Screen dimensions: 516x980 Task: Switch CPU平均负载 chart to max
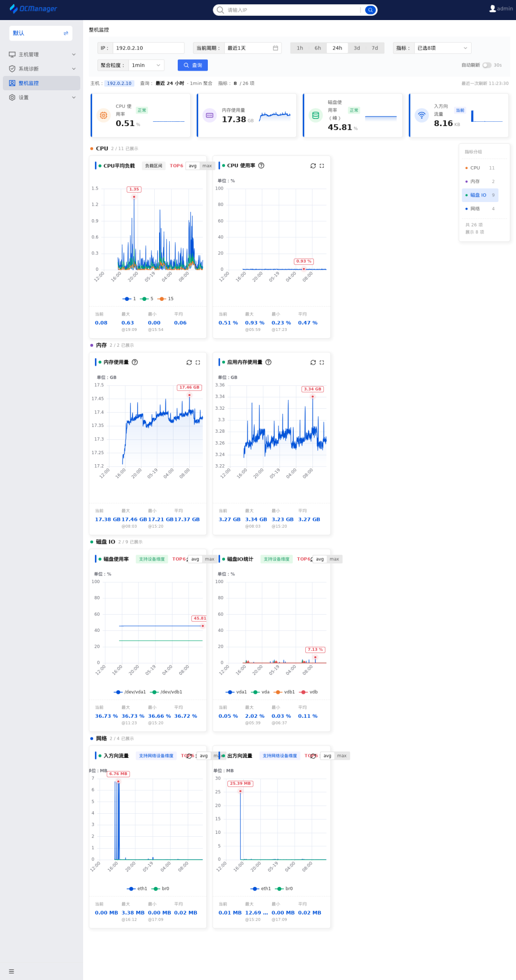[x=207, y=166]
